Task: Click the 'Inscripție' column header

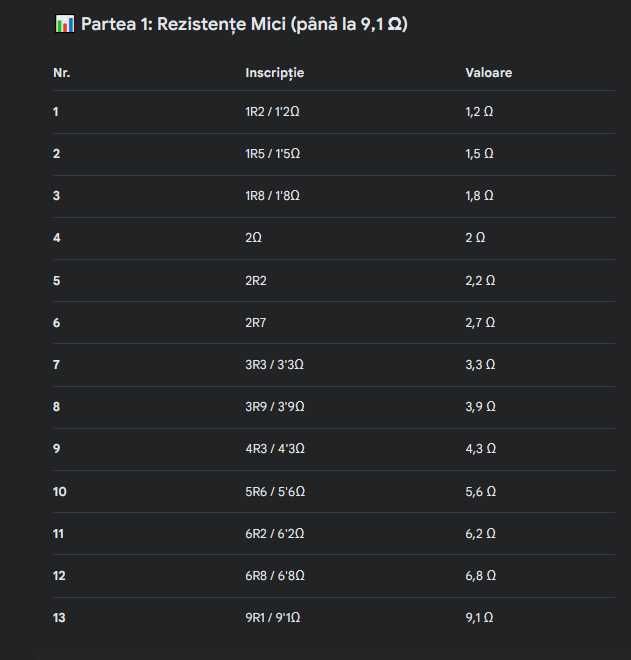Action: pos(274,73)
